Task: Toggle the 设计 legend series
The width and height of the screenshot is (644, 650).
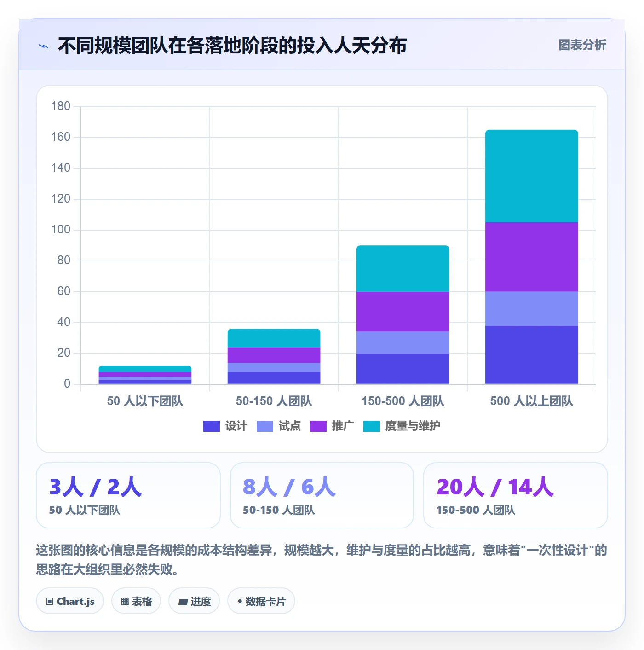Action: pos(225,426)
